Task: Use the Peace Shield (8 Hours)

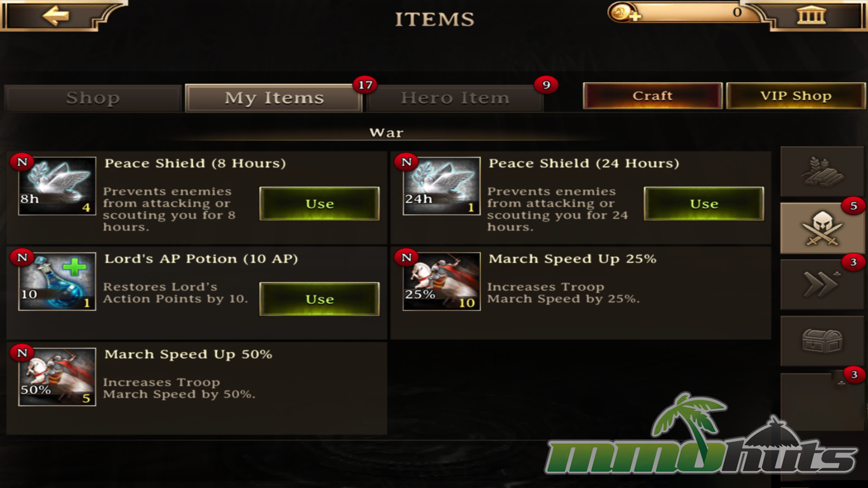Action: 320,204
